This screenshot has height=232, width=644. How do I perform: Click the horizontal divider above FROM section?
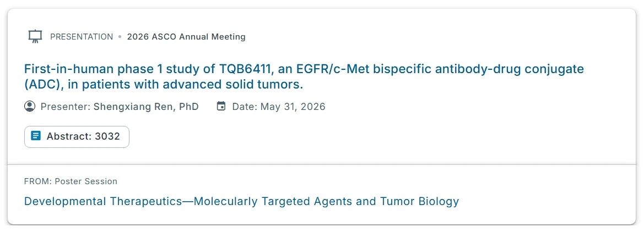322,164
